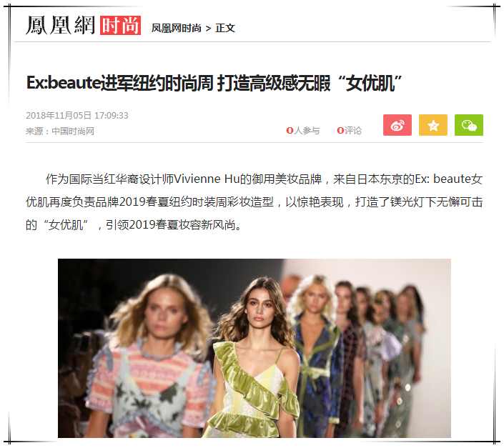The width and height of the screenshot is (504, 448).
Task: Click the model in green ruffle dress
Action: point(255,357)
